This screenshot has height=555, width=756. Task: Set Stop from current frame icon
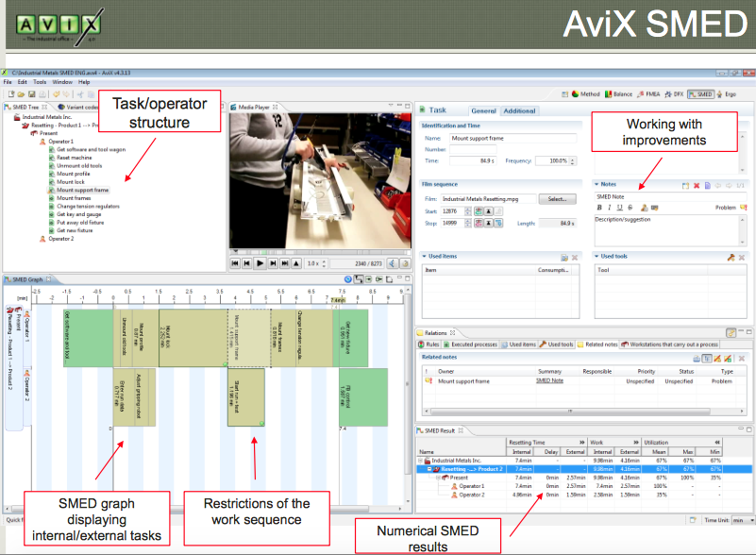click(x=479, y=224)
